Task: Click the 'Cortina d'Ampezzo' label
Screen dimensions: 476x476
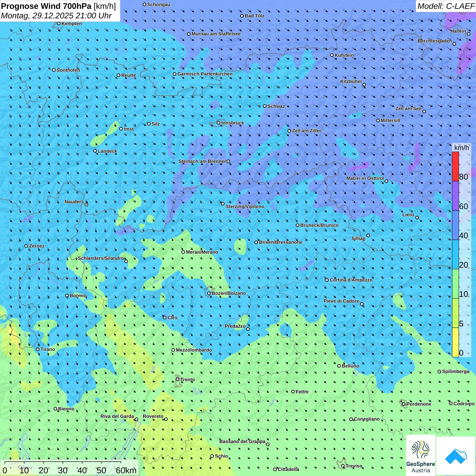Action: pyautogui.click(x=351, y=280)
